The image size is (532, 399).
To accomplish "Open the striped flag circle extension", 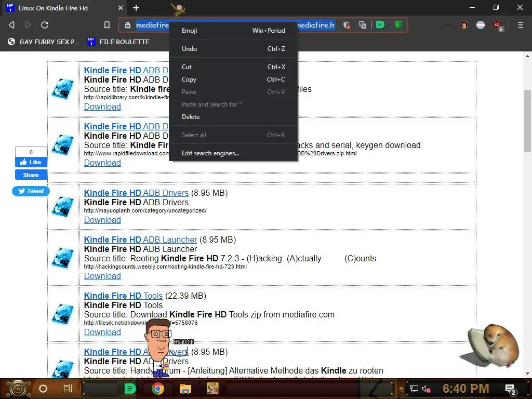I will (x=481, y=25).
